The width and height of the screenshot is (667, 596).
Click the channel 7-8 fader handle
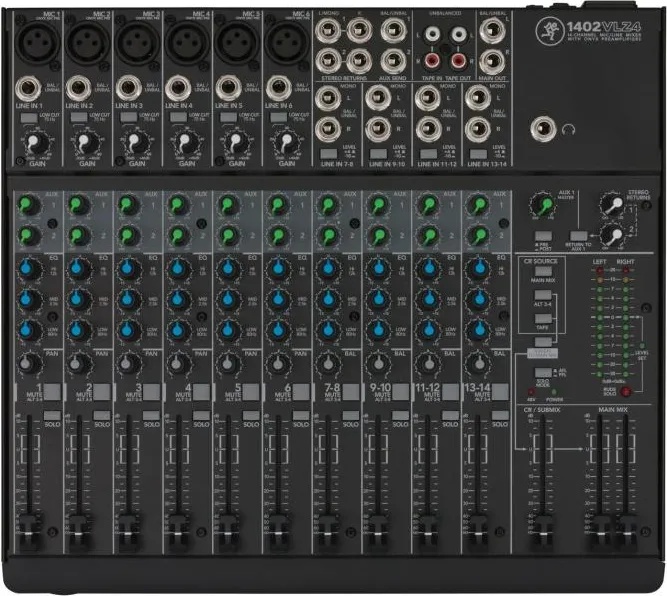[x=328, y=530]
